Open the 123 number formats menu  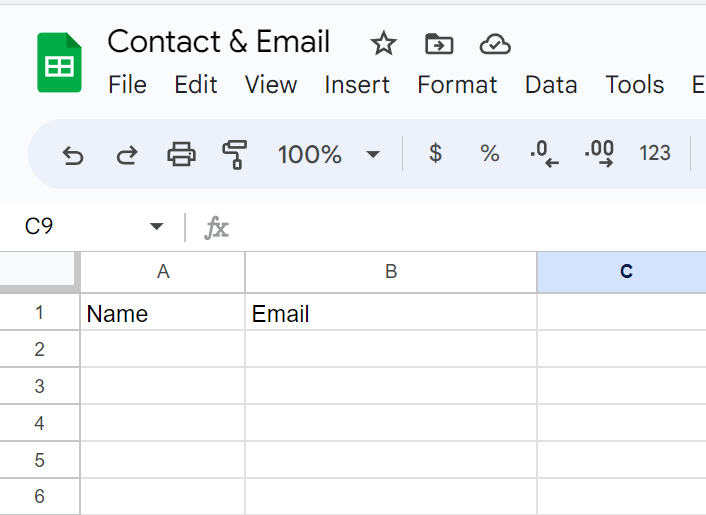point(655,153)
